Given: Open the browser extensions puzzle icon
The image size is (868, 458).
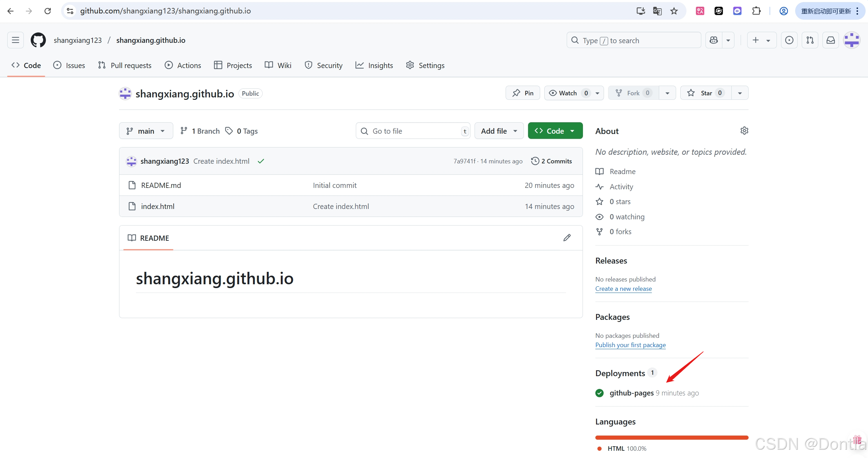Looking at the screenshot, I should click(756, 11).
